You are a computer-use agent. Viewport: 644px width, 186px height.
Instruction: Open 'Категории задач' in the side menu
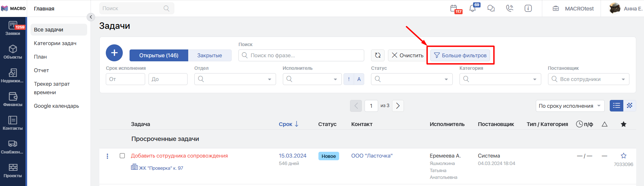click(x=55, y=43)
